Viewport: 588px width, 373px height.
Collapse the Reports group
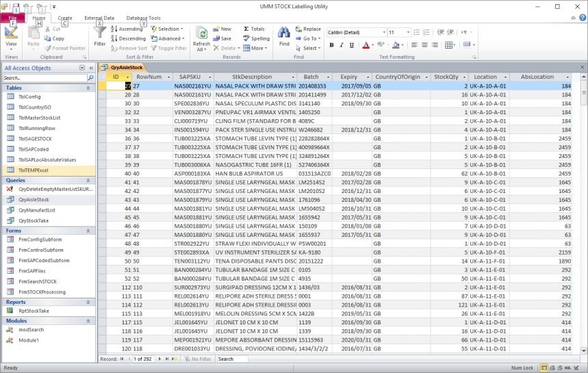coord(88,302)
